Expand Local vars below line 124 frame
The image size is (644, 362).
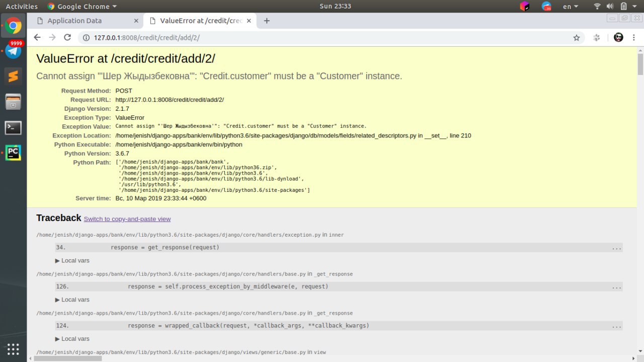point(72,339)
